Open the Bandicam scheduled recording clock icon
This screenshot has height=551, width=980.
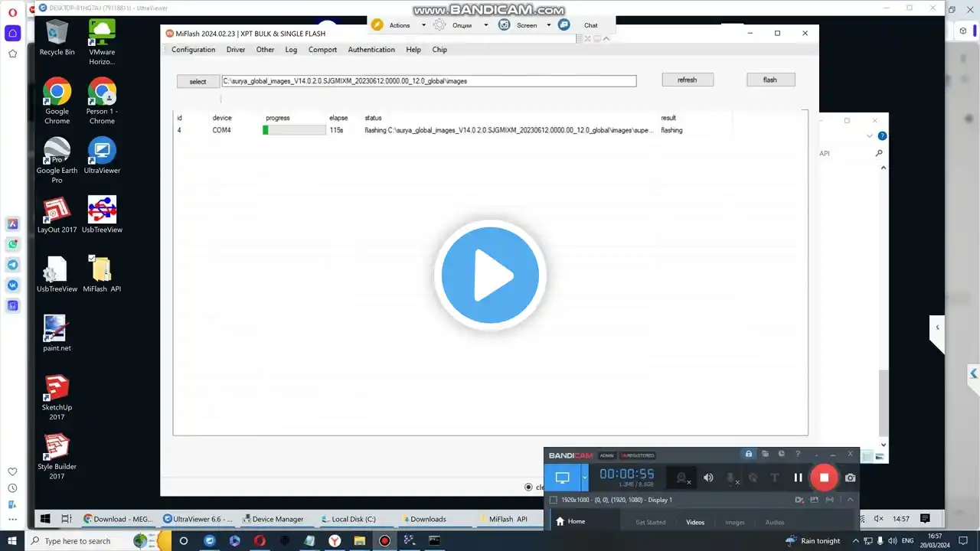click(781, 454)
